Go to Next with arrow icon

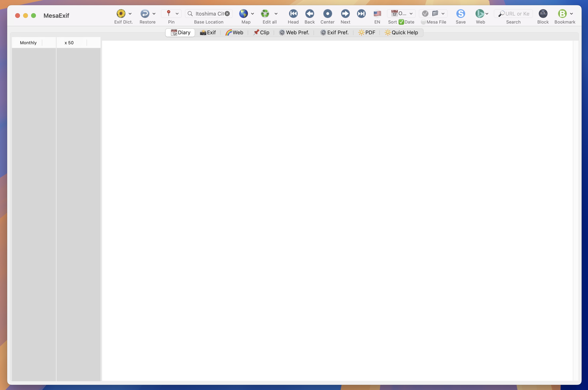coord(345,13)
